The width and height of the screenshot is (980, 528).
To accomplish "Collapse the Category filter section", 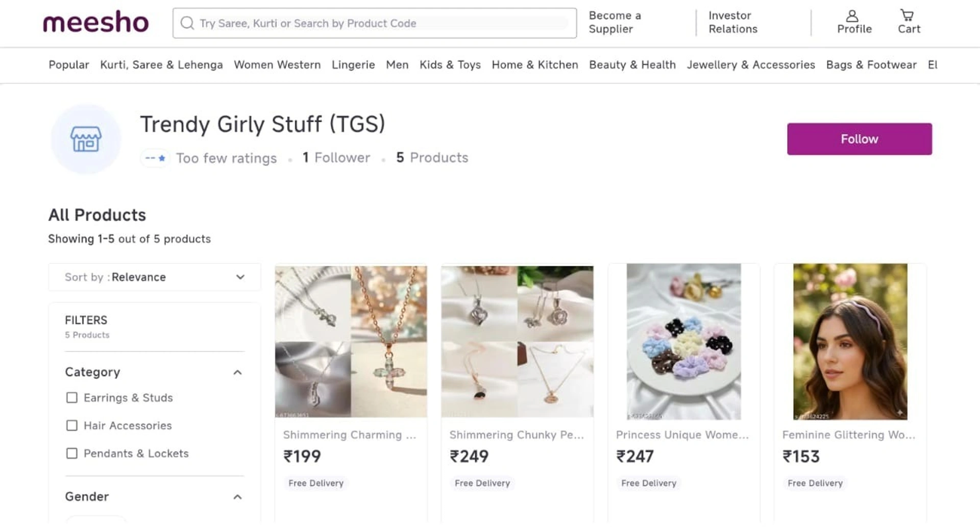I will (237, 372).
